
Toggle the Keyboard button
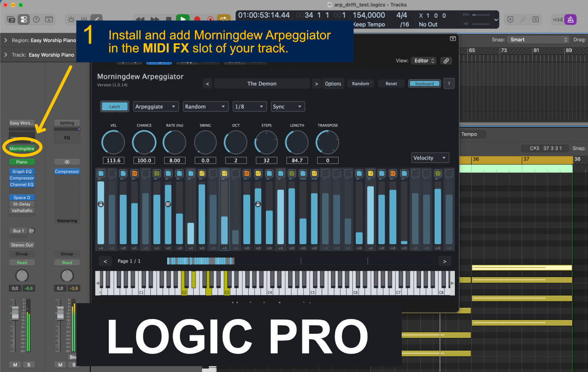coord(425,84)
